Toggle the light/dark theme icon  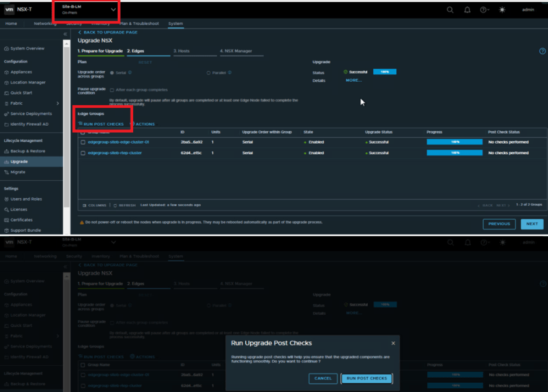(502, 10)
